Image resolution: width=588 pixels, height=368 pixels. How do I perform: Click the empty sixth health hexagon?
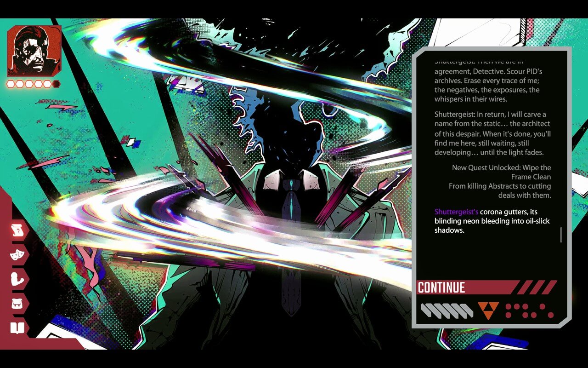point(56,84)
